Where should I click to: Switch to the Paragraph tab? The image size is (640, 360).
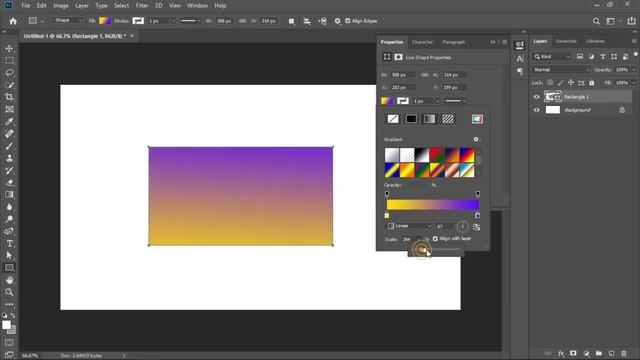point(453,42)
